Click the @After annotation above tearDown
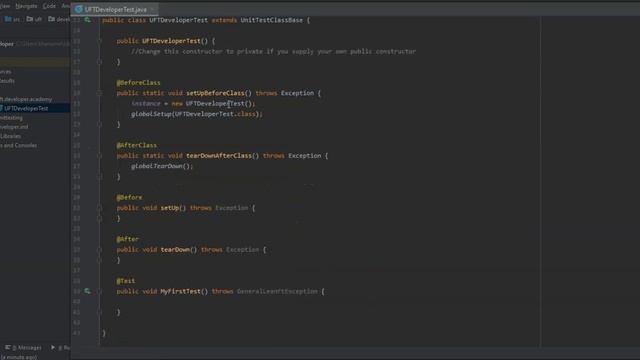Viewport: 640px width, 360px height. tap(128, 239)
